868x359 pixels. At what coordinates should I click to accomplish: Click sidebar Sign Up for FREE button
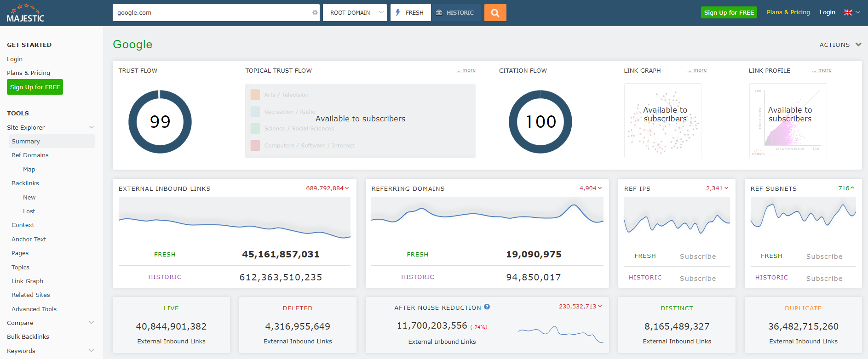click(x=35, y=87)
